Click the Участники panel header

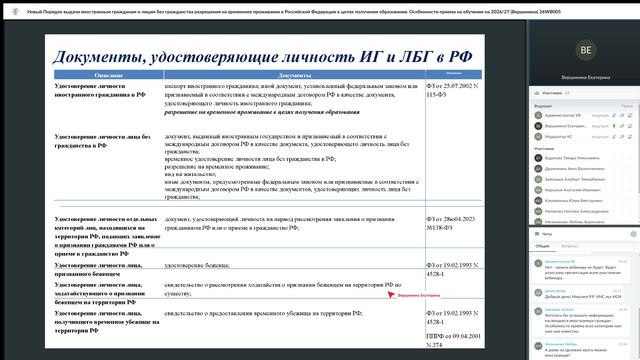584,93
